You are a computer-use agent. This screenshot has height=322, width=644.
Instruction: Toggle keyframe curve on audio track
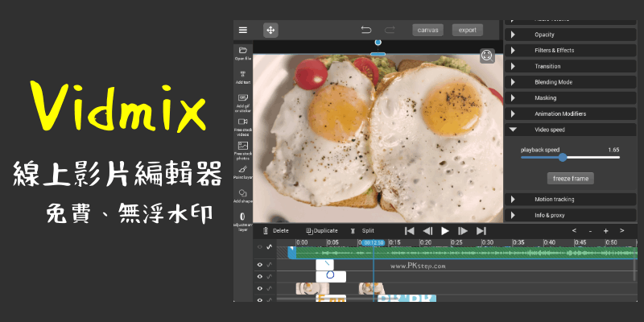tap(270, 247)
